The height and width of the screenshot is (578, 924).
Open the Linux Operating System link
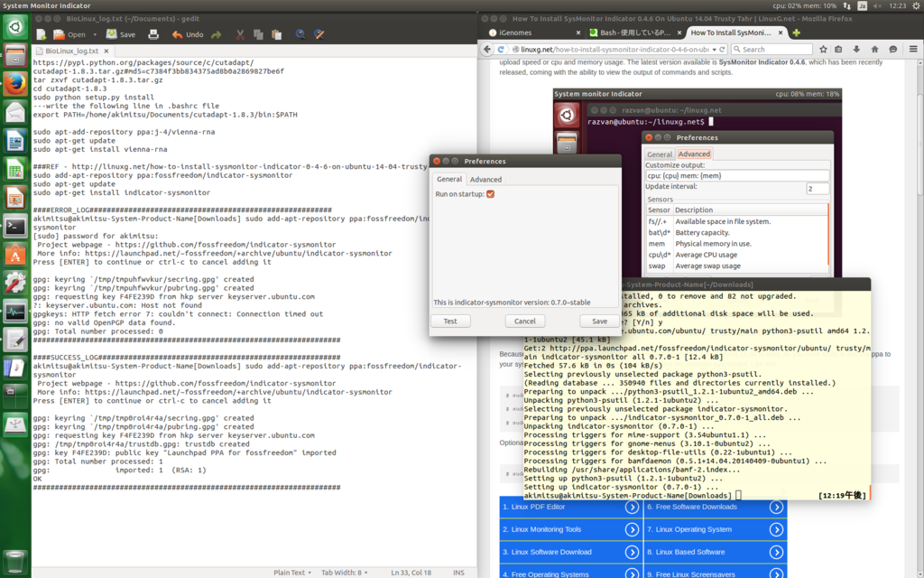pos(716,529)
